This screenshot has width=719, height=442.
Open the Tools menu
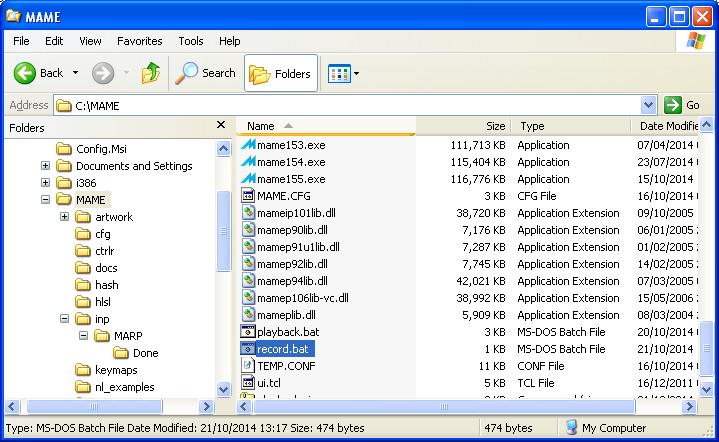191,41
